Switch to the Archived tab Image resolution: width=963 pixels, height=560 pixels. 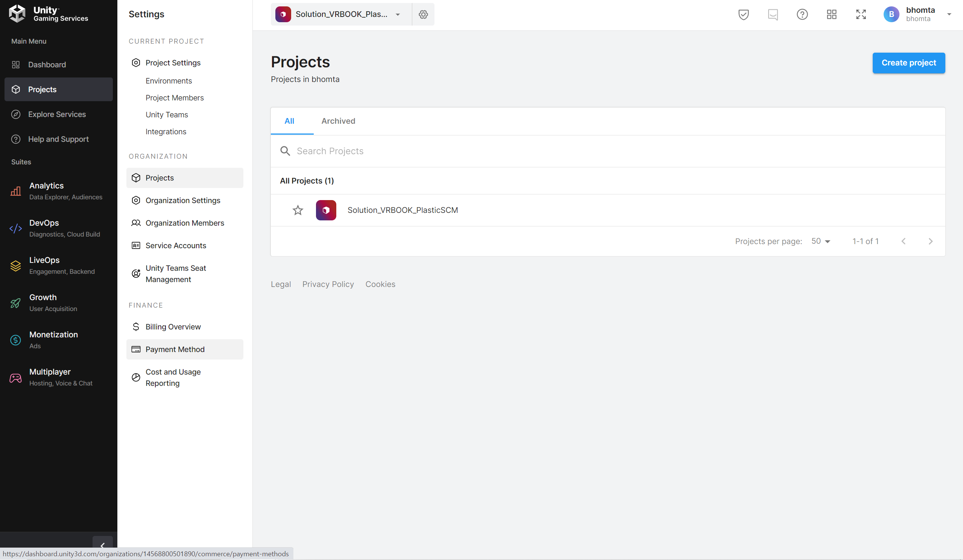click(x=338, y=121)
